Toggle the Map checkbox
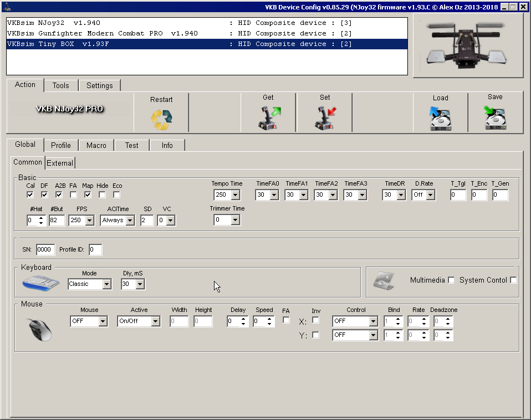 (x=88, y=194)
